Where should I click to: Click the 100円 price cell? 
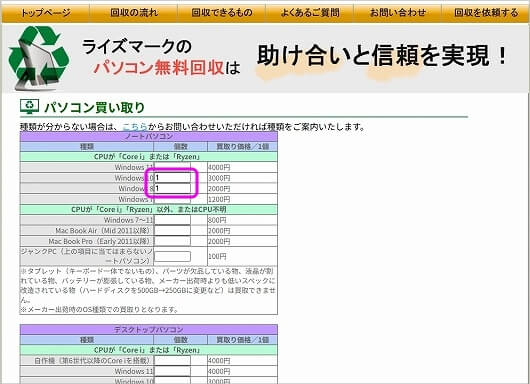coord(242,256)
